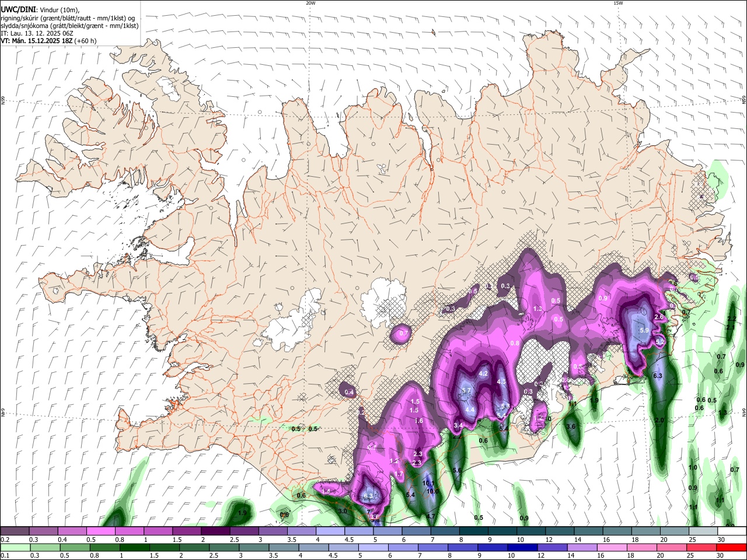Select the 0.2 swatch in upper snow legend

tap(15, 531)
